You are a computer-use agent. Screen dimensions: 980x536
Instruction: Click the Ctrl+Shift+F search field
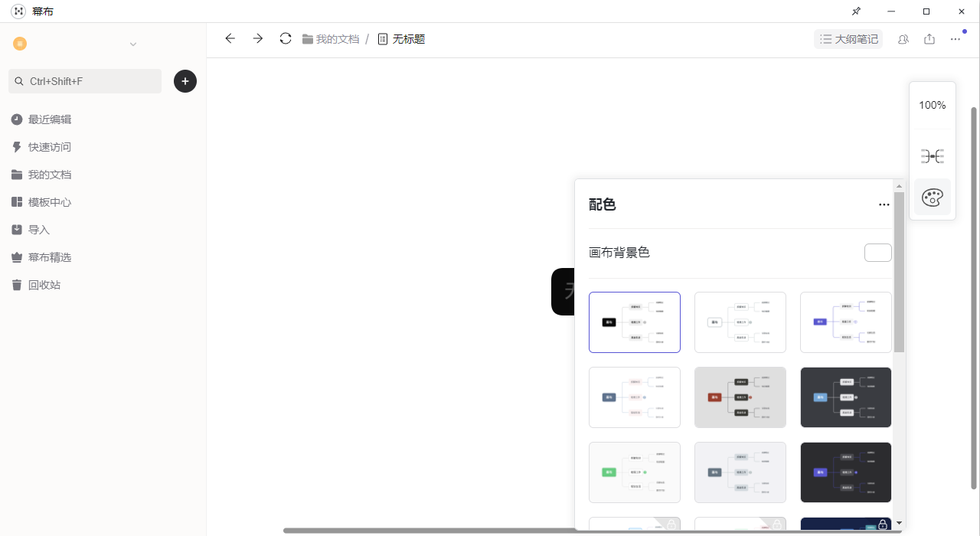[85, 81]
